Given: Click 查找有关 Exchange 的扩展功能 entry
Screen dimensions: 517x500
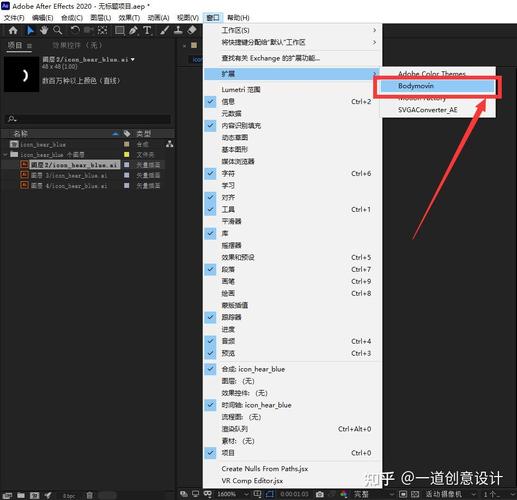Looking at the screenshot, I should [x=293, y=58].
